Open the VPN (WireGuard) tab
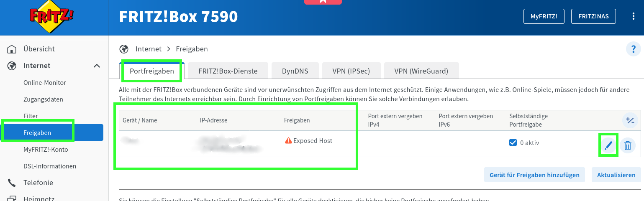 tap(421, 71)
